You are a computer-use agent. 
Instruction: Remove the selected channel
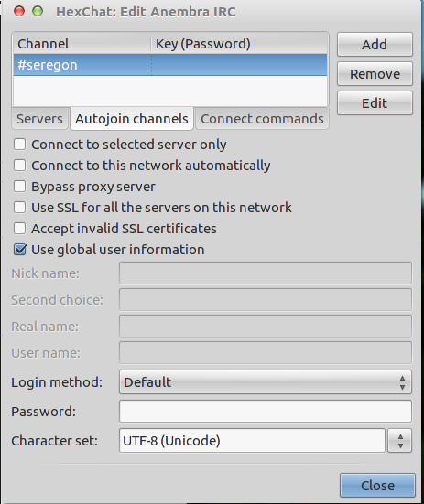375,74
